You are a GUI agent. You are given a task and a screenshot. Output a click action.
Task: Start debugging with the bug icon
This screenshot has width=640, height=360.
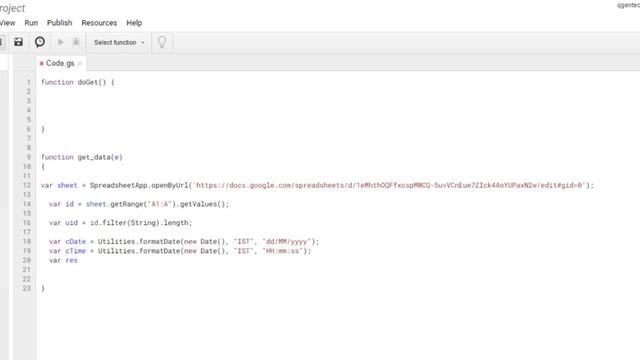[76, 42]
